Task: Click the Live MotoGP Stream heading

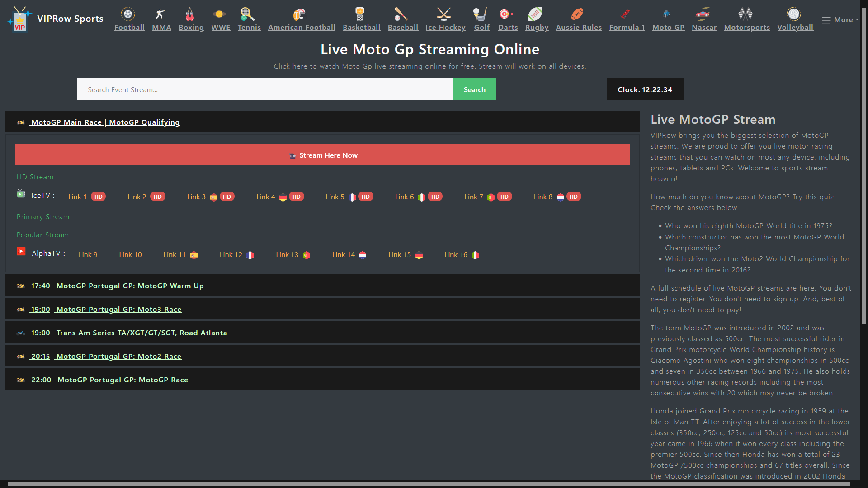Action: tap(713, 119)
